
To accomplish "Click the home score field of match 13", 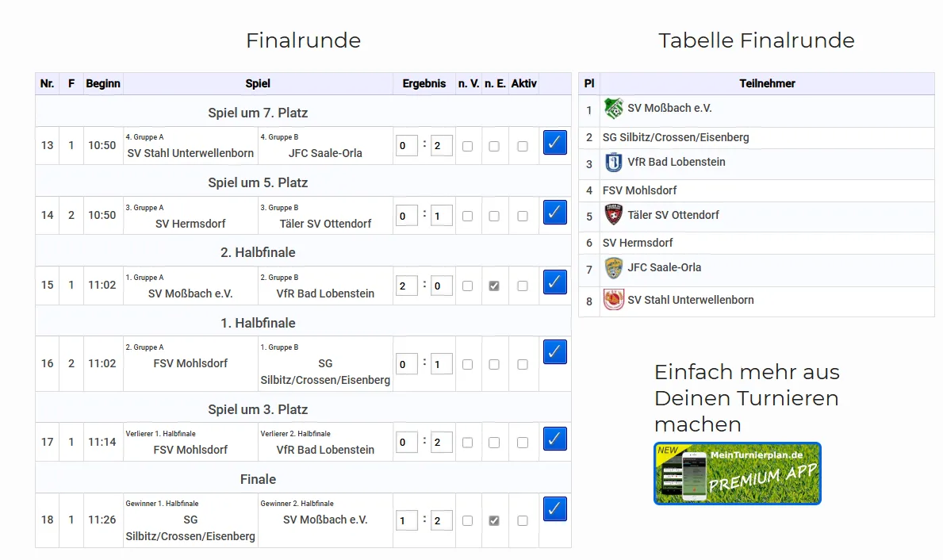I will pos(406,146).
